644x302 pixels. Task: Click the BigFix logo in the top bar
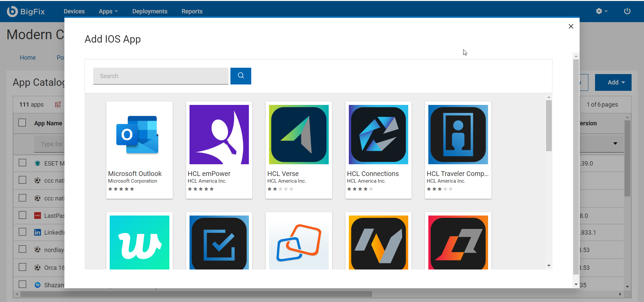coord(26,11)
